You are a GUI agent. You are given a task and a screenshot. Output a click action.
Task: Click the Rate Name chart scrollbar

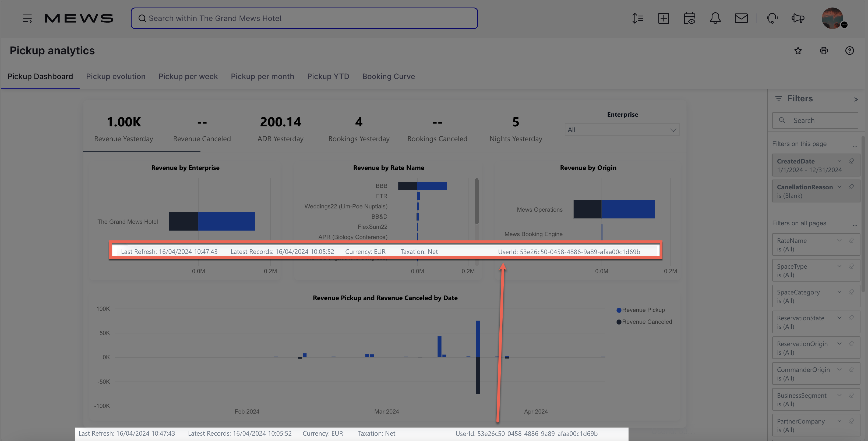pyautogui.click(x=477, y=201)
